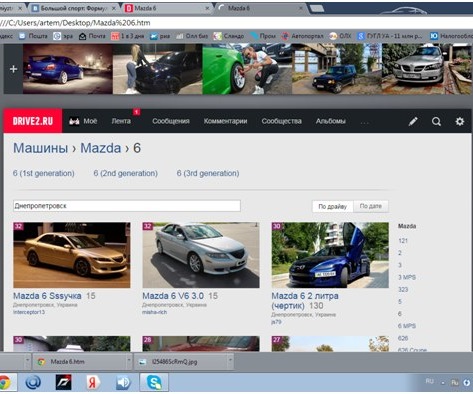Go to Mazda breadcrumb link
This screenshot has height=394, width=473.
pos(101,148)
